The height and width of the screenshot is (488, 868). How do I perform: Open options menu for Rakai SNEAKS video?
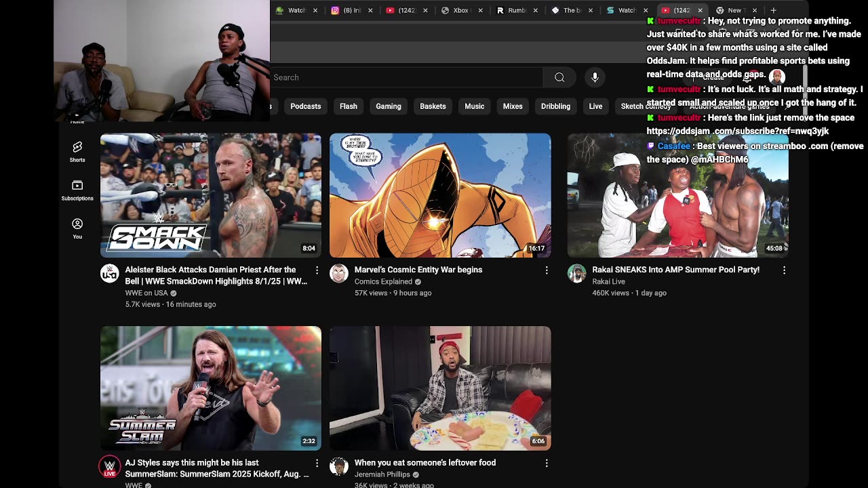(x=784, y=270)
